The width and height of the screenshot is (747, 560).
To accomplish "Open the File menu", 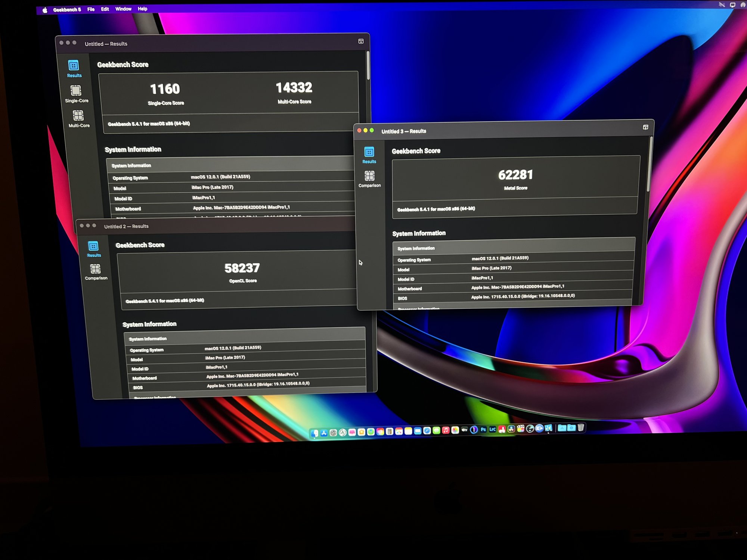I will click(x=91, y=9).
